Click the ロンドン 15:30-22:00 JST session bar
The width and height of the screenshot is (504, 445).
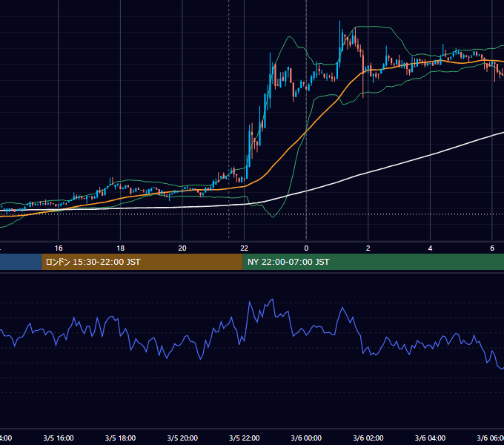(x=142, y=262)
